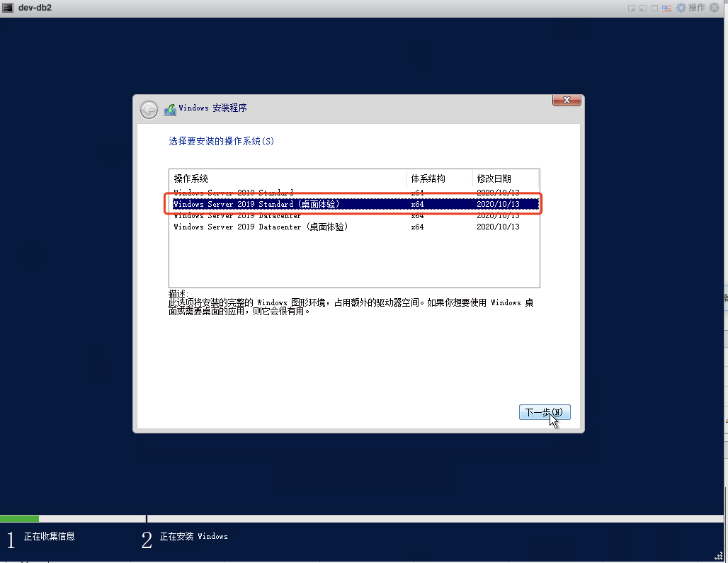Viewport: 728px width, 563px height.
Task: Click the Windows Setup program icon
Action: click(170, 109)
